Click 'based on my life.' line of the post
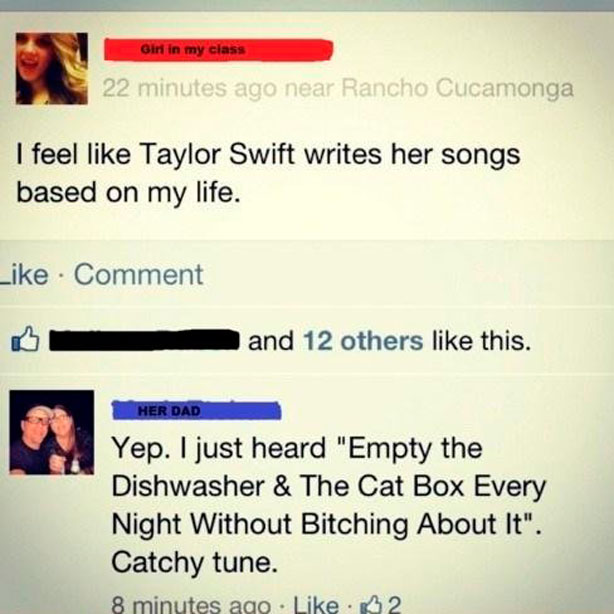 tap(128, 193)
